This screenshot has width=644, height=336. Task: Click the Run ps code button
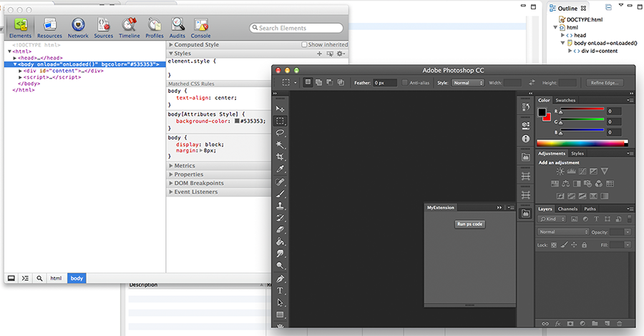click(470, 224)
